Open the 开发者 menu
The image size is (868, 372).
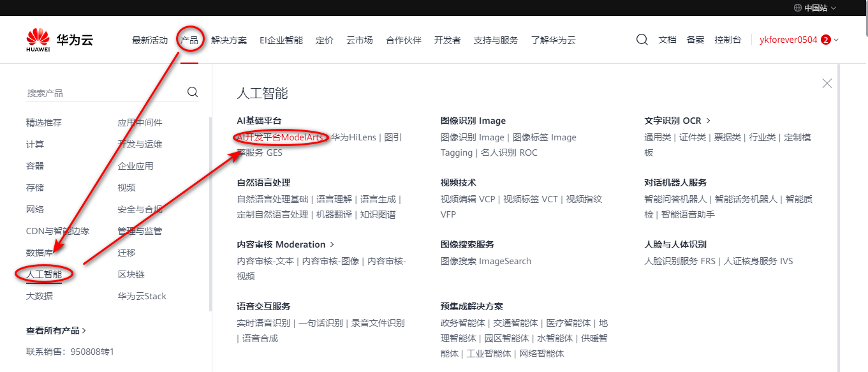point(448,40)
